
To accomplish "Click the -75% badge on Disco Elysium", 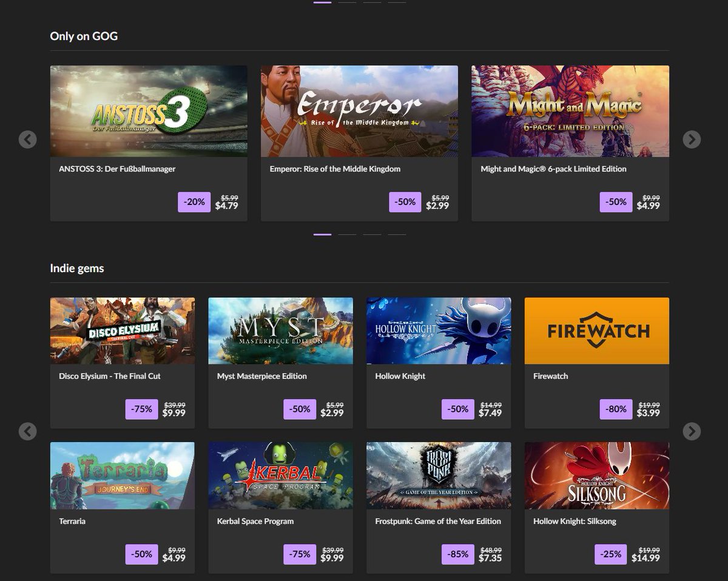I will point(141,409).
